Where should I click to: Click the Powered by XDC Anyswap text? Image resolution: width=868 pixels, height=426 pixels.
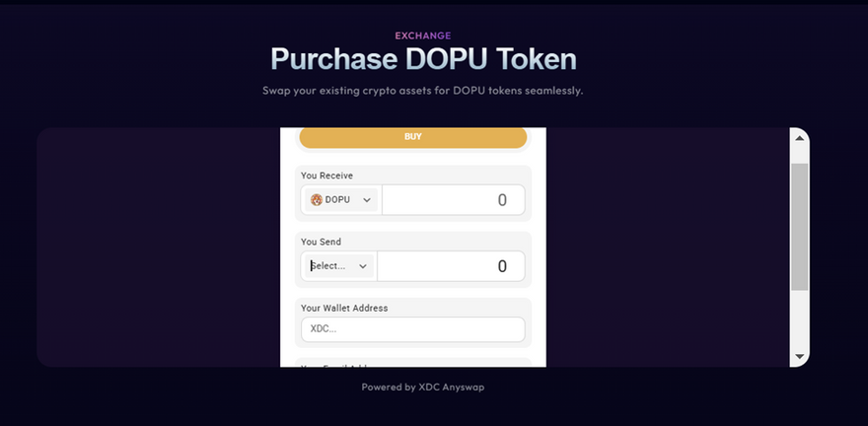tap(423, 388)
